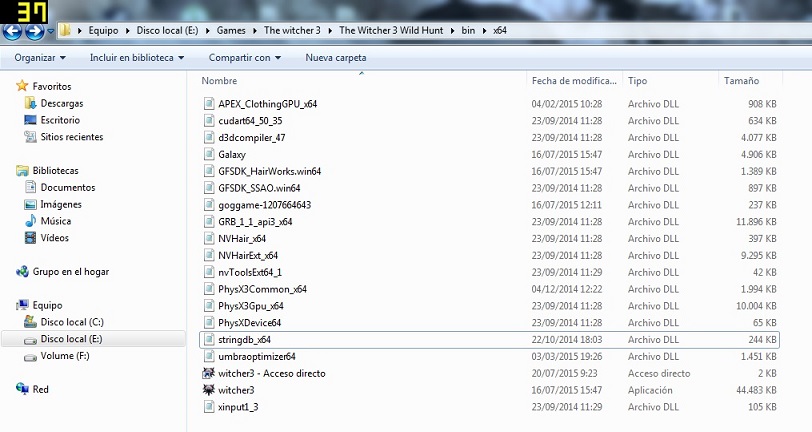Select Red network in sidebar
This screenshot has height=432, width=812.
(x=40, y=390)
